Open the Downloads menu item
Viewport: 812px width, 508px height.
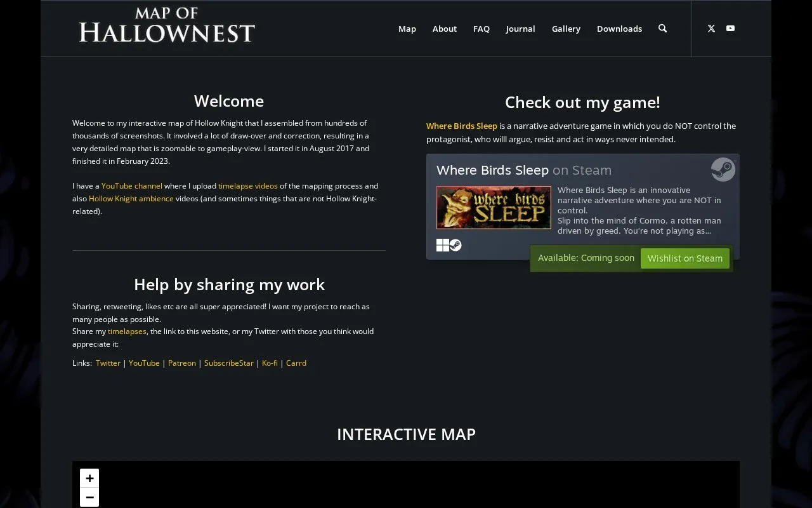click(619, 29)
